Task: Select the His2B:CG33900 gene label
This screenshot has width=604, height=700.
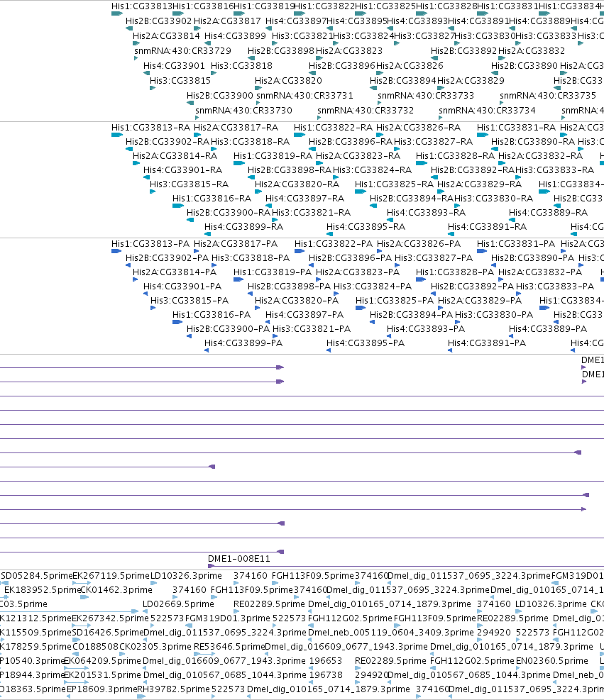Action: pos(220,95)
